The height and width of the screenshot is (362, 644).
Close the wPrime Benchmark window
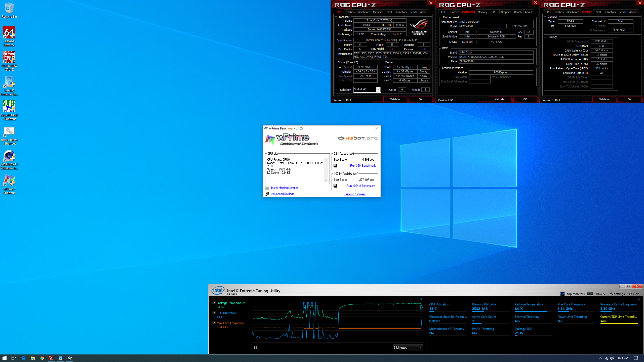pos(377,128)
